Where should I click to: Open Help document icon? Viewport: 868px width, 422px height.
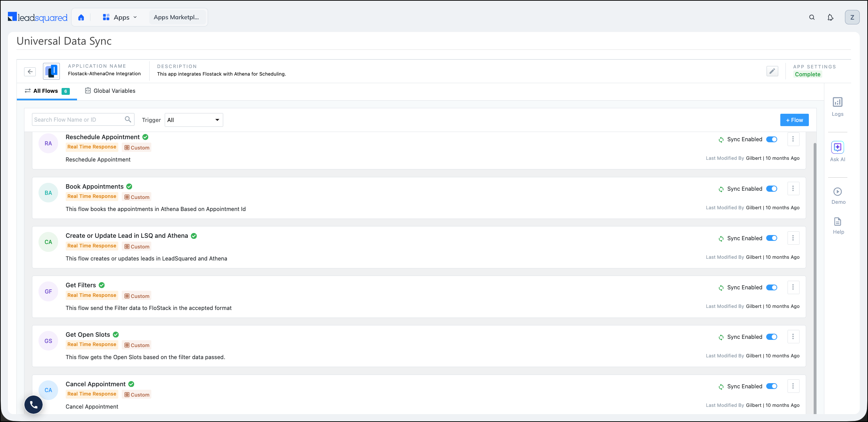(x=838, y=226)
